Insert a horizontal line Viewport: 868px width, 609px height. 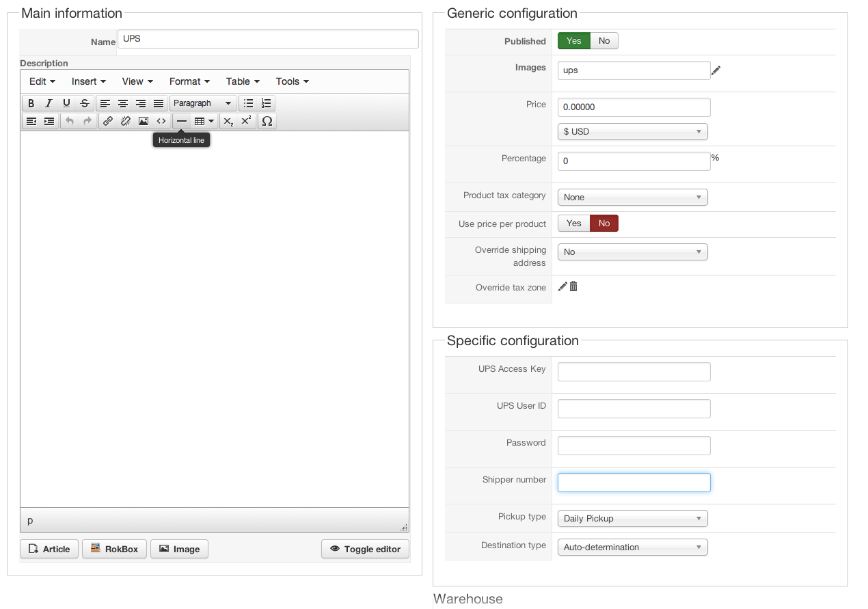(182, 121)
